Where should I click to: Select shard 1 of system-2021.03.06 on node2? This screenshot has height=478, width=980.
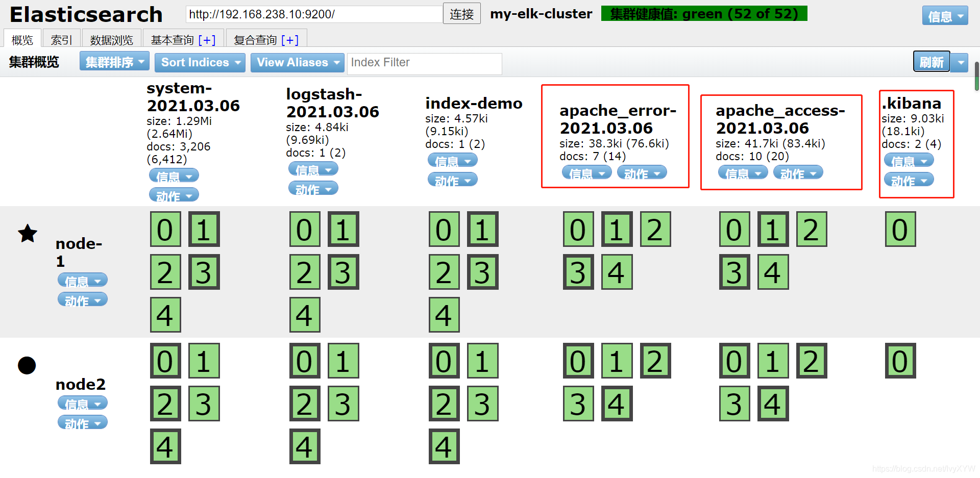204,361
